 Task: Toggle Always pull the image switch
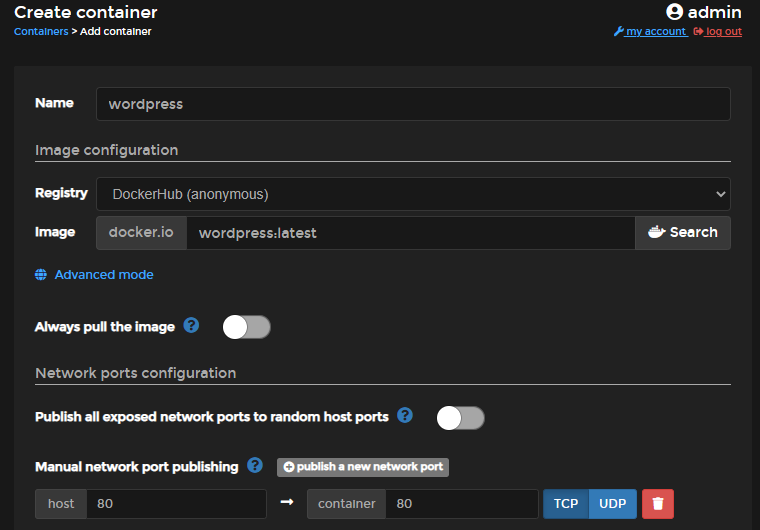246,327
